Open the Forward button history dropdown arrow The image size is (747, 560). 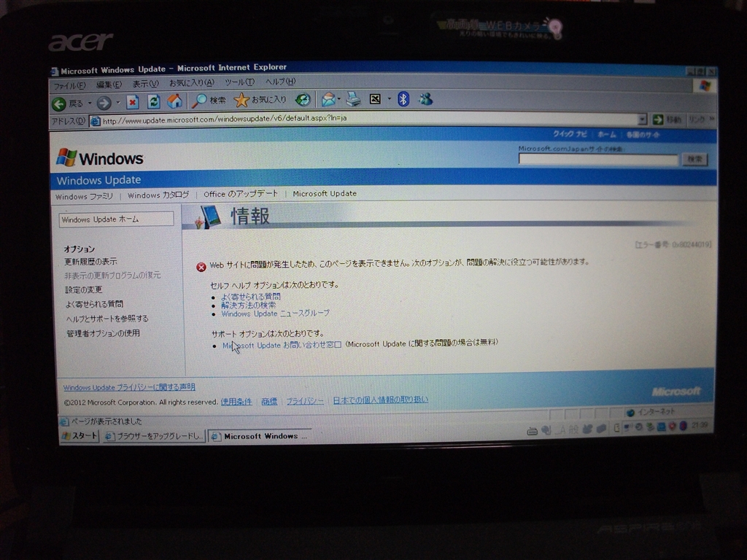[117, 103]
